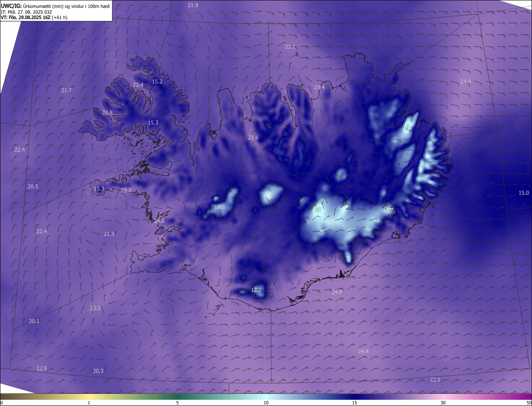
Task: Click the 'VT: Fös. 29.08.2025 16Z (+61 h)' line
Action: click(34, 17)
